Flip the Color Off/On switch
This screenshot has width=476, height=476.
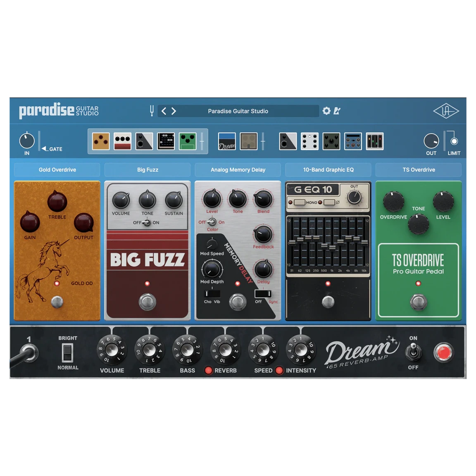pos(212,222)
